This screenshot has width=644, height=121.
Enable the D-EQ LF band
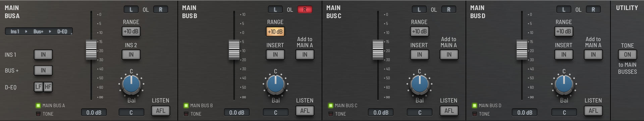(39, 87)
